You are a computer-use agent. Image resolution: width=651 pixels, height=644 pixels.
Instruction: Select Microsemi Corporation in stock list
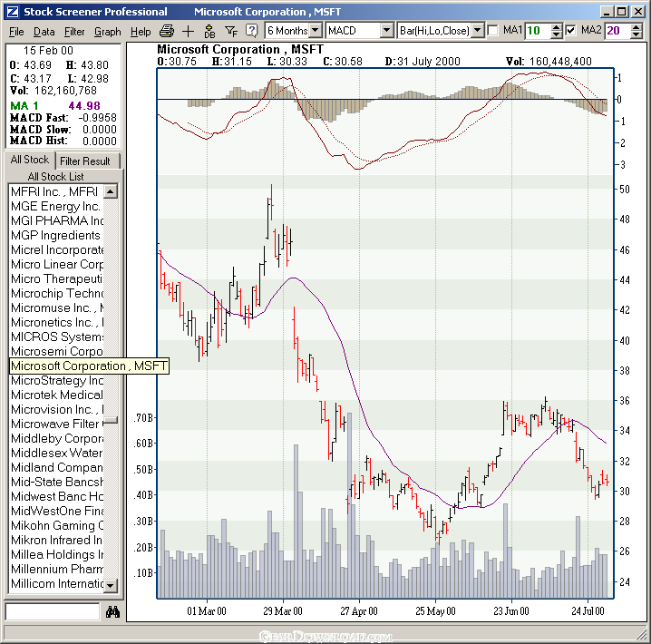(x=56, y=351)
